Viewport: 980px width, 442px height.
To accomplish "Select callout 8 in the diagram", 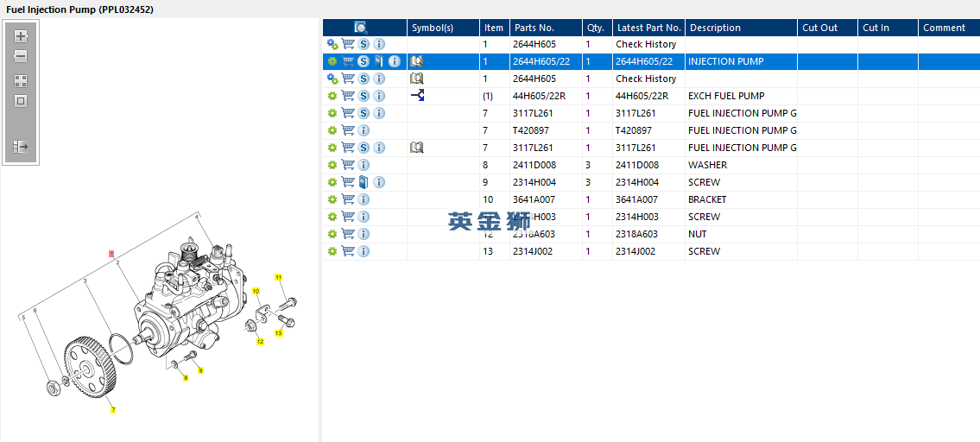I will 186,377.
